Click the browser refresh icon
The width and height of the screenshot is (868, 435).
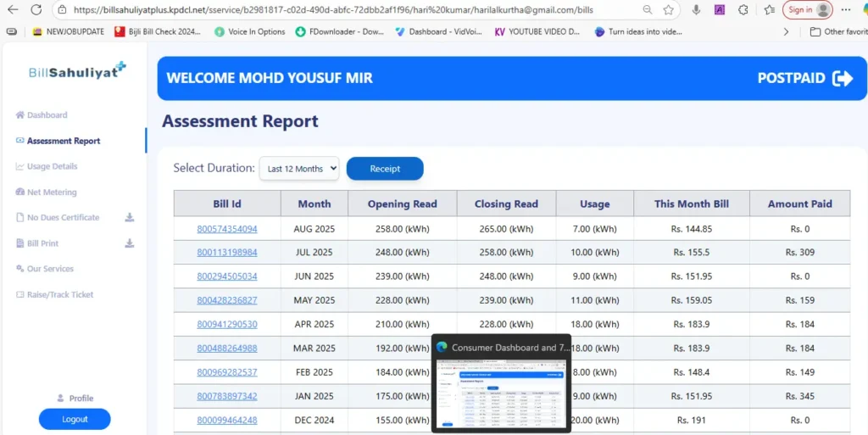tap(36, 9)
